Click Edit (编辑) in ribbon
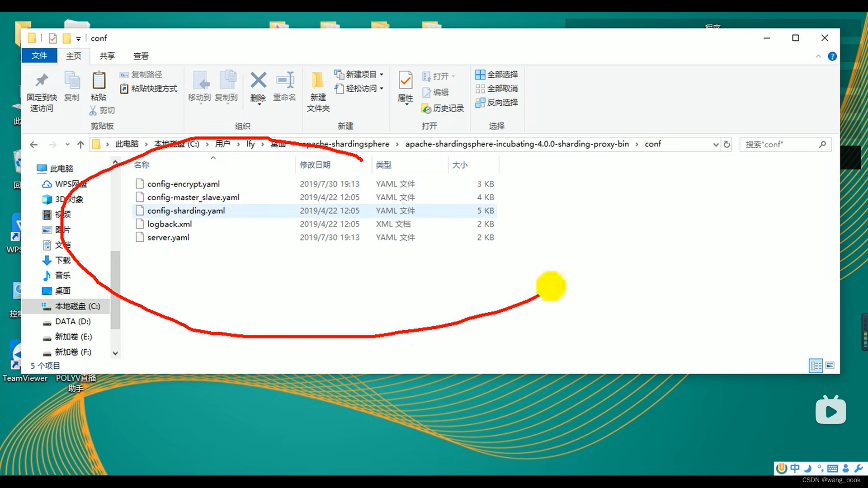Viewport: 868px width, 488px height. coord(435,92)
